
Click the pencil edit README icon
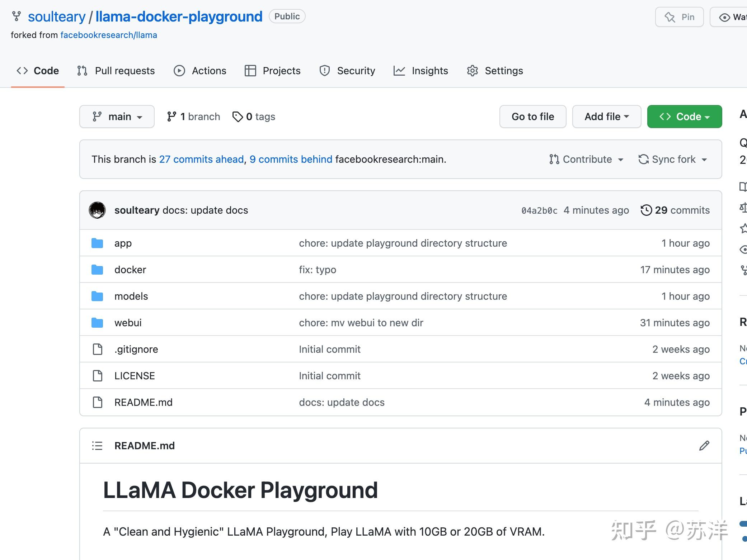tap(704, 446)
